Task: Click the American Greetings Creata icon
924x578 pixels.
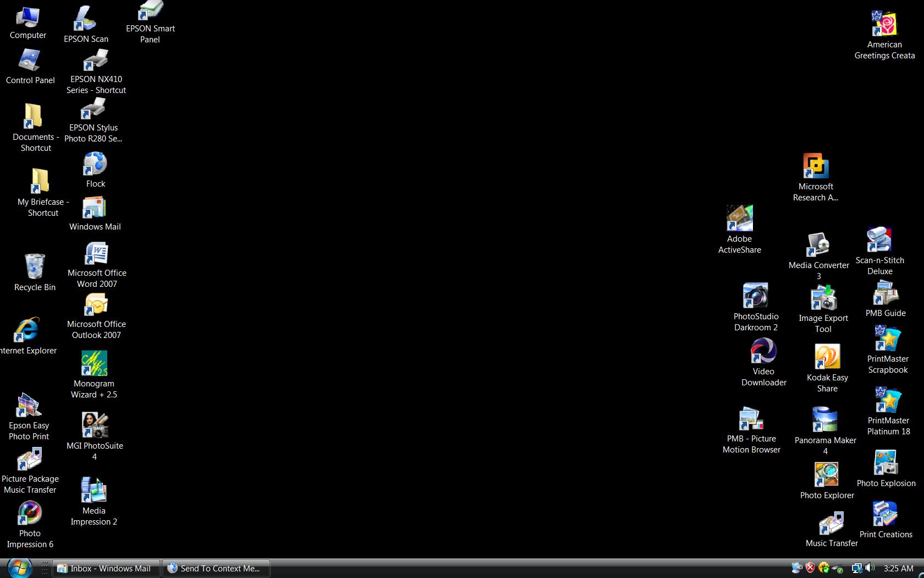Action: click(884, 24)
